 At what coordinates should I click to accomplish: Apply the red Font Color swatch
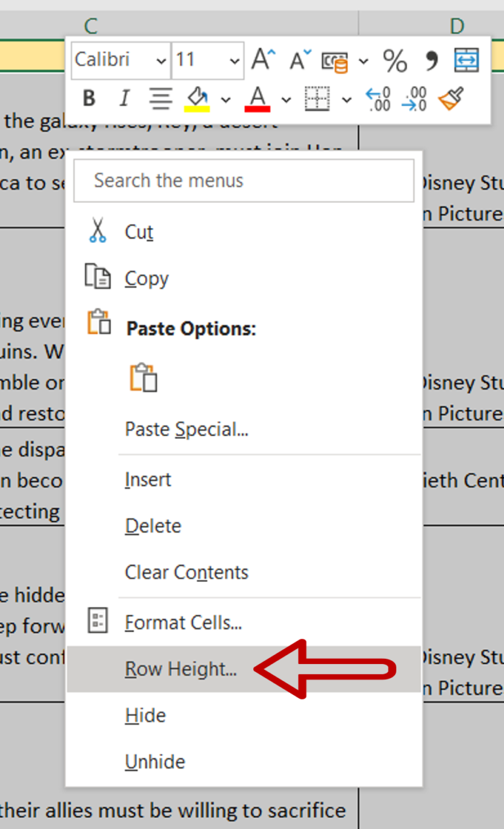pyautogui.click(x=259, y=99)
